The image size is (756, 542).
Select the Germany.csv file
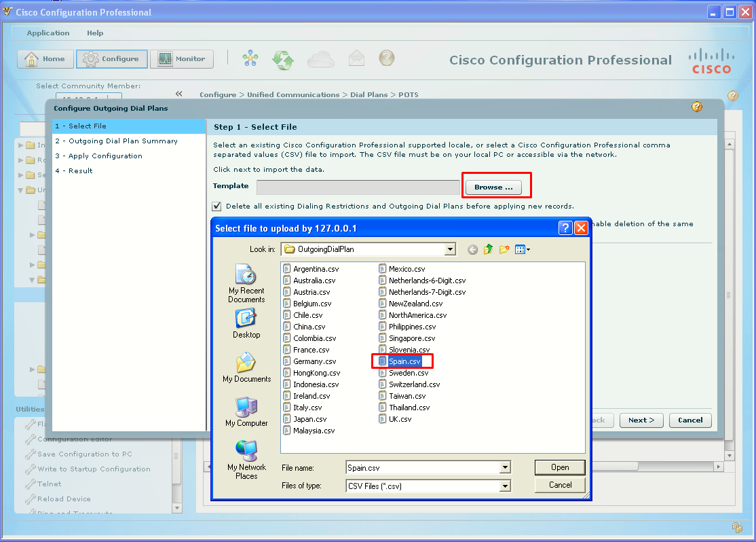coord(309,361)
